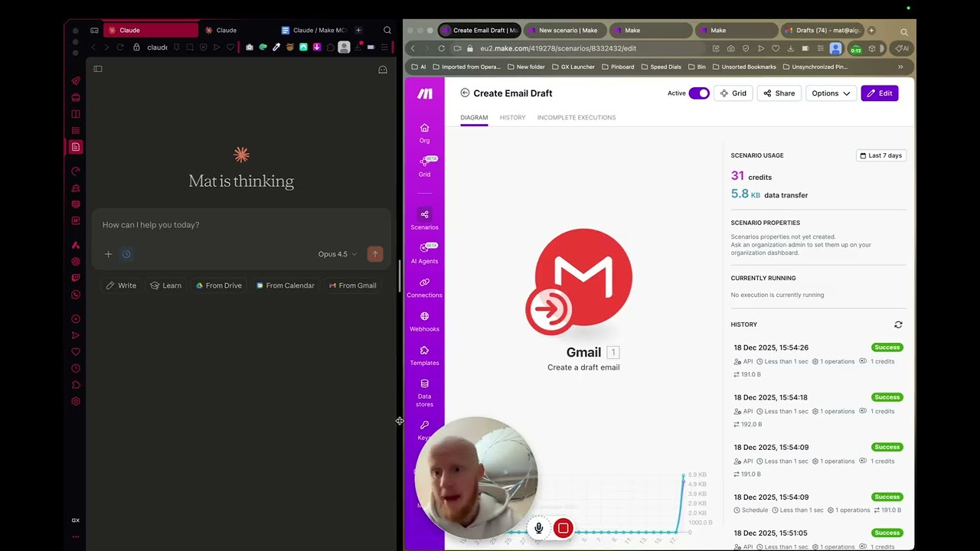Screen dimensions: 980x551
Task: Switch to the Diagram tab
Action: [x=474, y=118]
